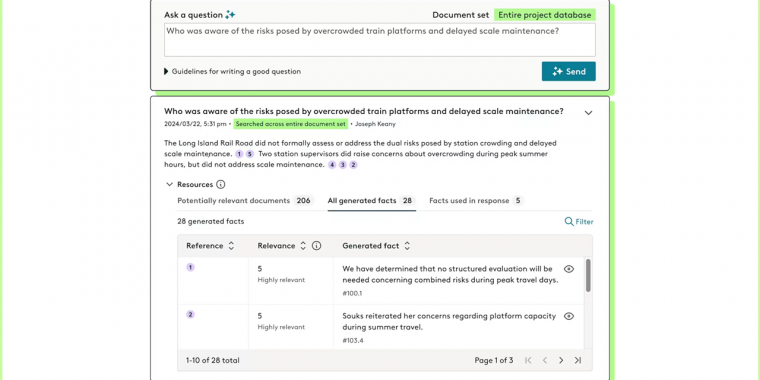Go to the next page arrow
Viewport: 760px width, 380px height.
pos(561,360)
